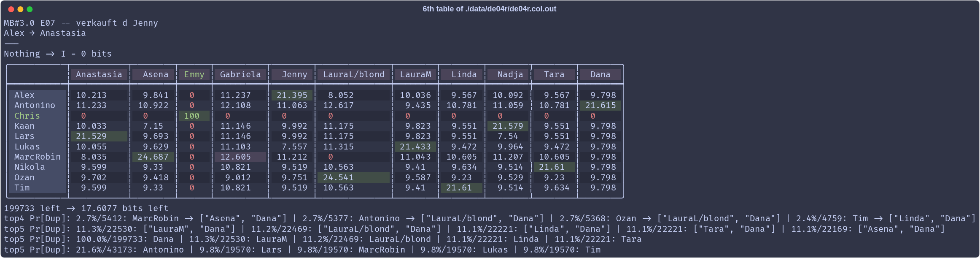This screenshot has height=258, width=980.
Task: Select the Asena column header
Action: pyautogui.click(x=153, y=75)
